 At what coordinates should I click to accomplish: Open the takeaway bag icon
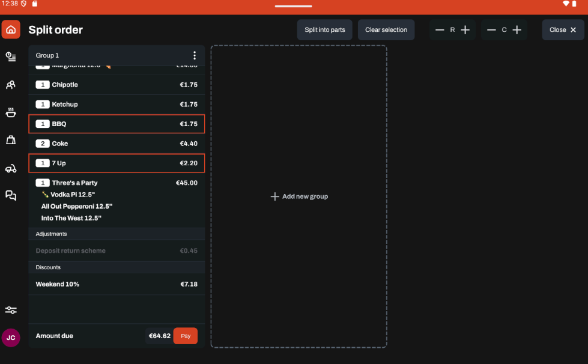pos(11,140)
